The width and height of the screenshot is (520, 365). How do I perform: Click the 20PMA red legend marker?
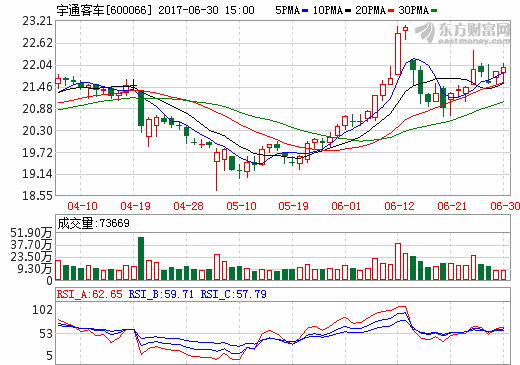pos(391,11)
